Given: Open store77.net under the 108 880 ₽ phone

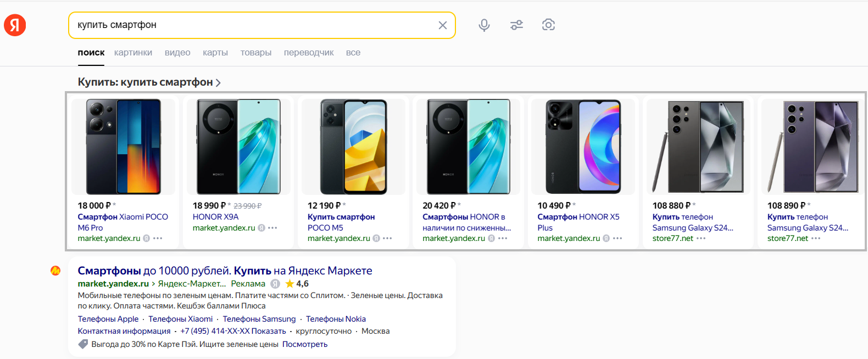Looking at the screenshot, I should [672, 238].
